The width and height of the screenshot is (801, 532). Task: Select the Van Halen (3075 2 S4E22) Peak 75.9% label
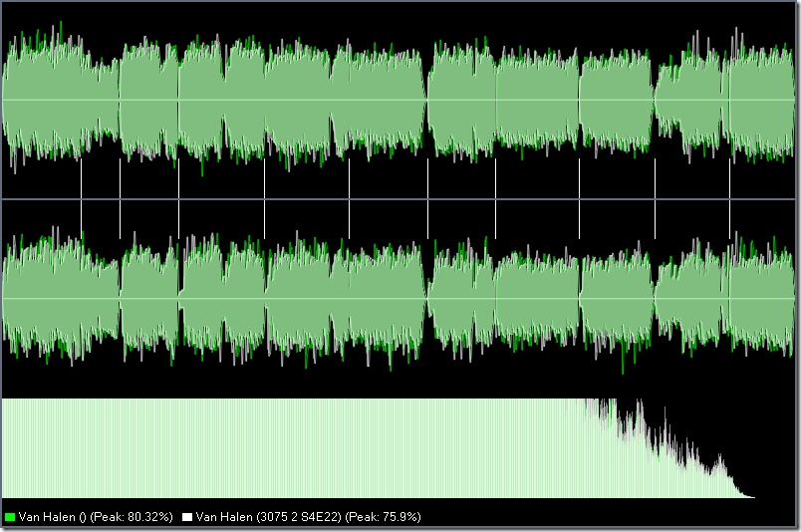(309, 517)
